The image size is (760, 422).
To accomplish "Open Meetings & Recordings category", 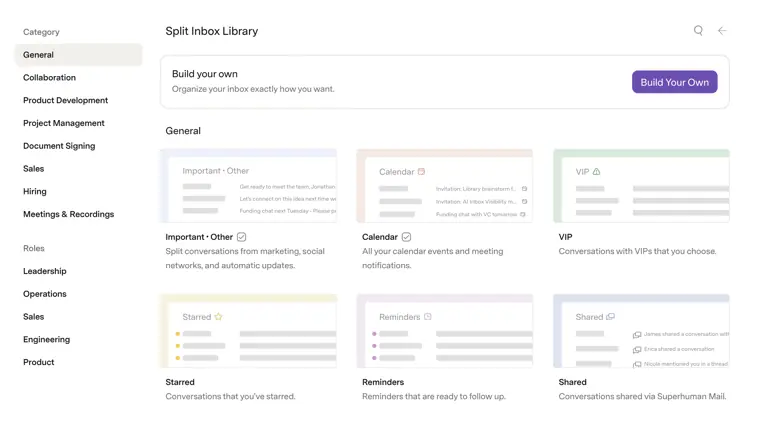I will pos(68,214).
